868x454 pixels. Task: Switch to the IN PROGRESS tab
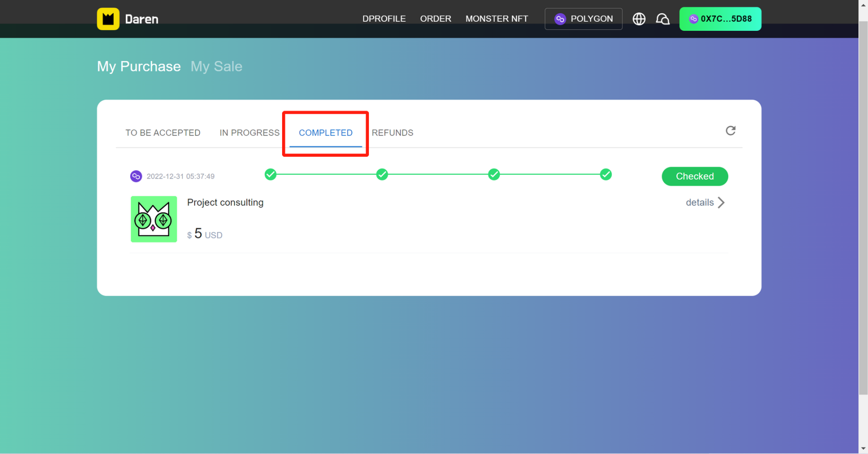(249, 133)
